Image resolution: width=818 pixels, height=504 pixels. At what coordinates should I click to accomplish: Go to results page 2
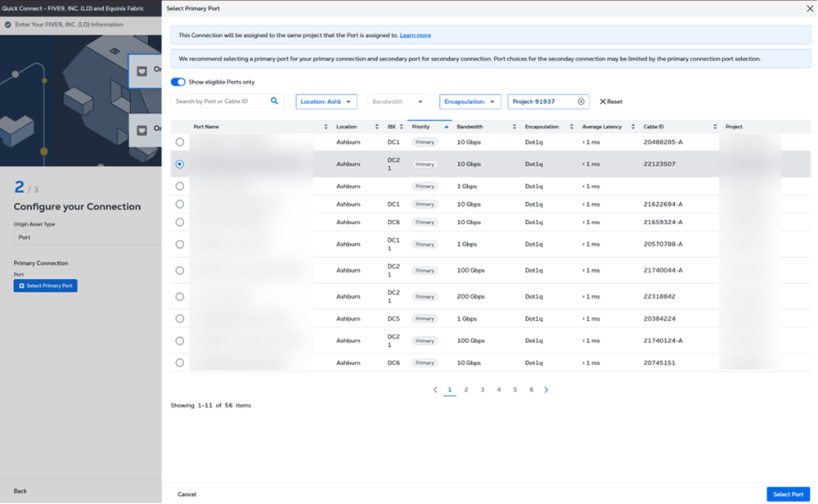point(466,389)
